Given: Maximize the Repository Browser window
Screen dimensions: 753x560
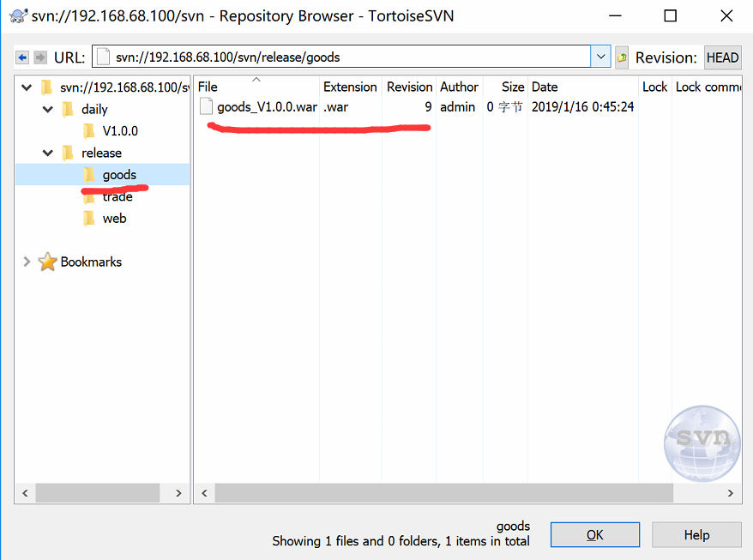Looking at the screenshot, I should (671, 15).
